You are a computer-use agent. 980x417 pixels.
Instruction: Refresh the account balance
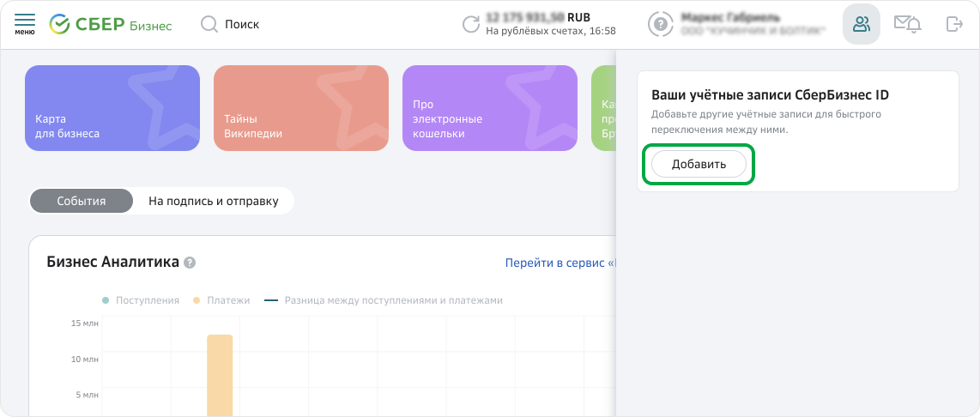coord(470,24)
